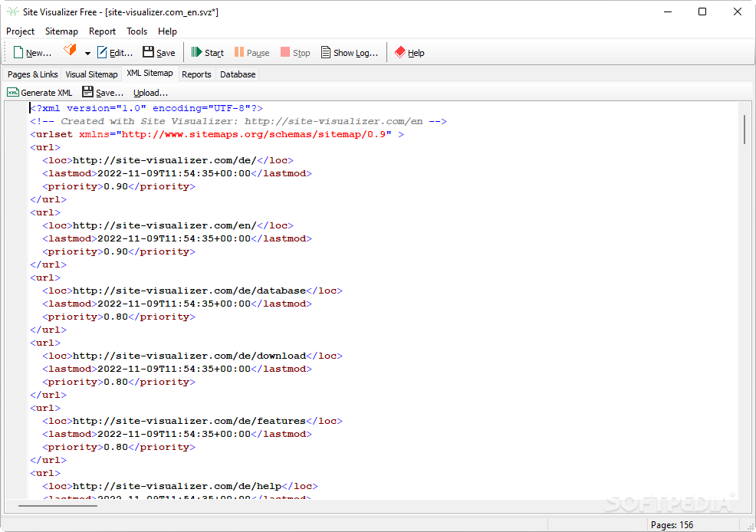756x532 pixels.
Task: Switch to the Reports tab
Action: coord(197,74)
